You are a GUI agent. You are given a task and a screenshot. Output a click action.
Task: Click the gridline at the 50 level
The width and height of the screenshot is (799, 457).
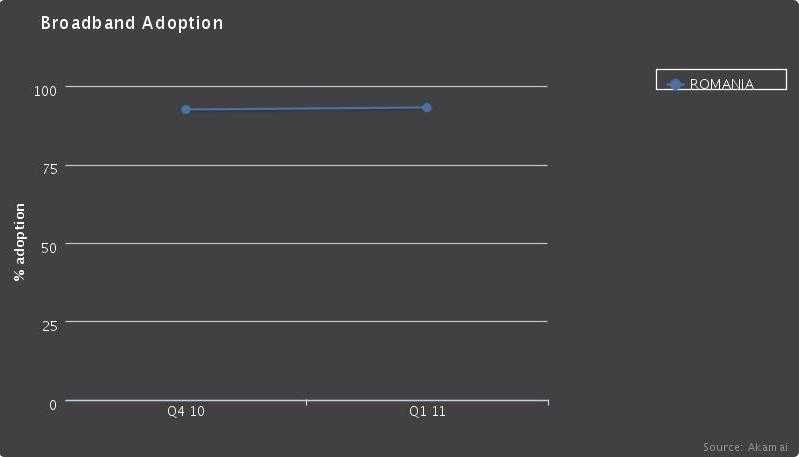coord(306,243)
